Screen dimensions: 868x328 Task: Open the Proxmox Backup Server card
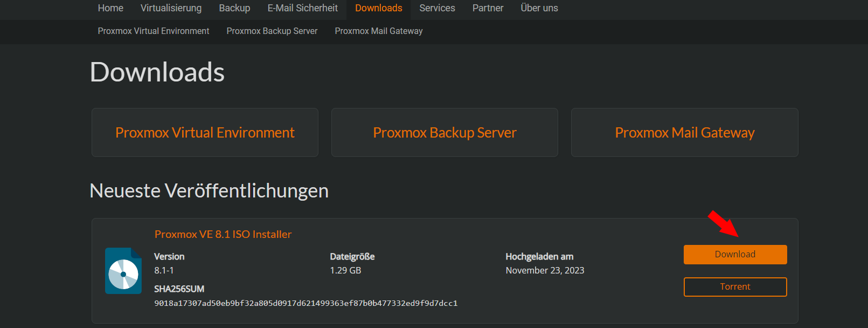pos(445,133)
